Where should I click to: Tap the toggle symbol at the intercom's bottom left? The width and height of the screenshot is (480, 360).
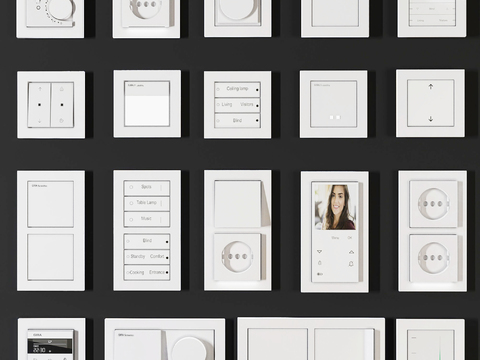[x=320, y=274]
